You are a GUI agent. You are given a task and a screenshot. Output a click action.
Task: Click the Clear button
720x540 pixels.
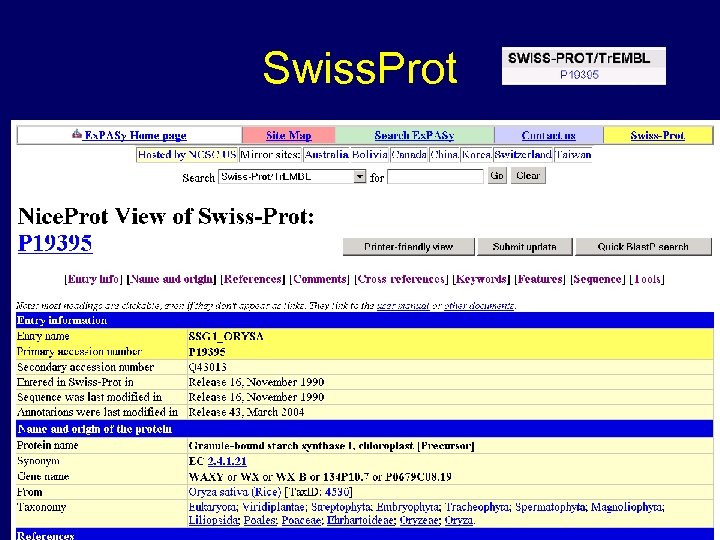(528, 176)
